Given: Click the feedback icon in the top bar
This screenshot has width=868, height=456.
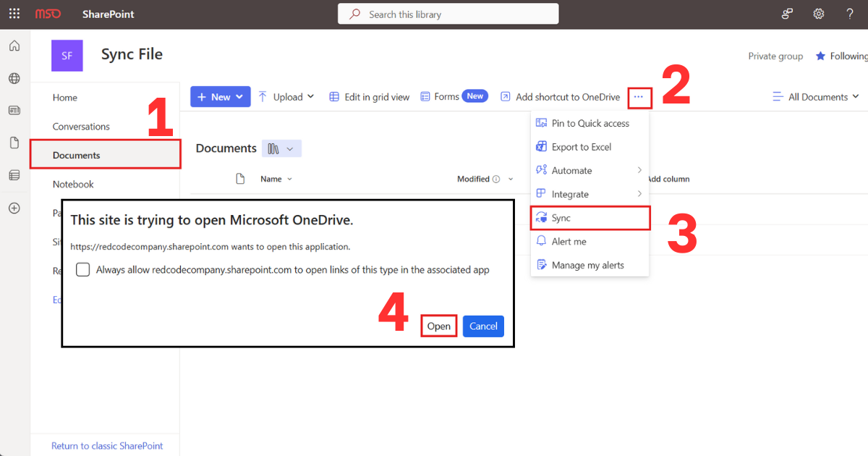Looking at the screenshot, I should [x=787, y=14].
